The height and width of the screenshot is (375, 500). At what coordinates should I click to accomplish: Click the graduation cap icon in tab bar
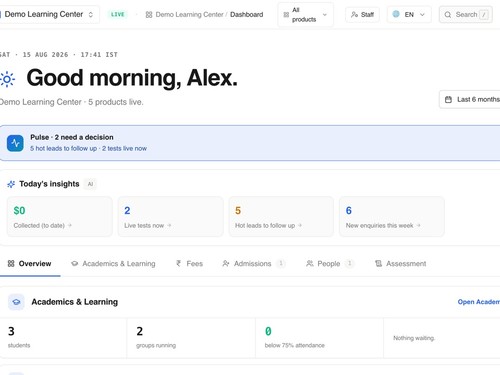(x=75, y=264)
